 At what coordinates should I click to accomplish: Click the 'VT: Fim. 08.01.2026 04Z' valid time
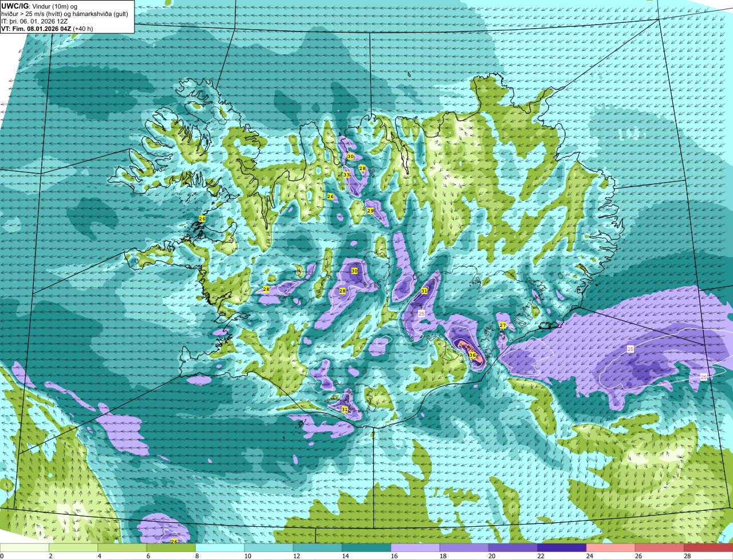36,29
